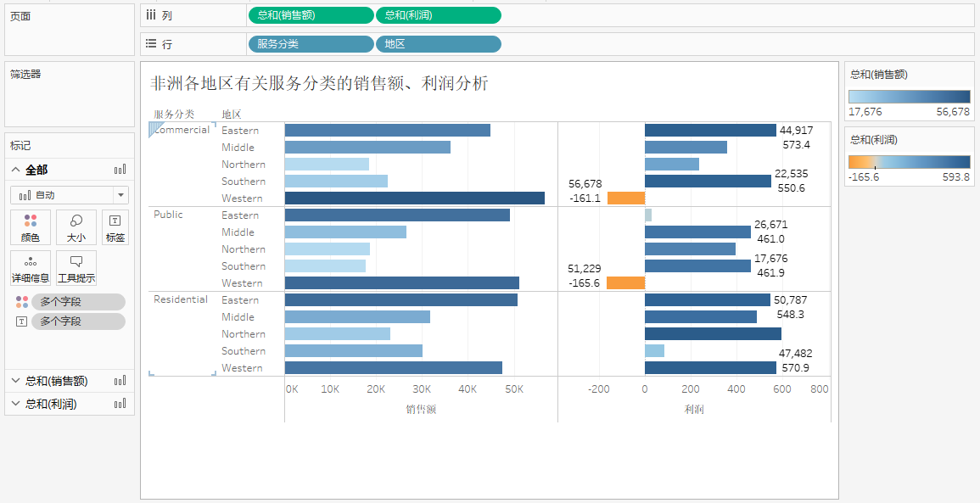
Task: Select the 总和(利润) pill on columns shelf
Action: pos(438,15)
